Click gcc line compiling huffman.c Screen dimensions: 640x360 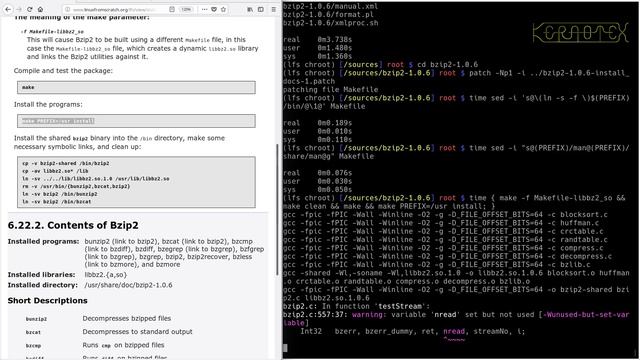click(441, 223)
